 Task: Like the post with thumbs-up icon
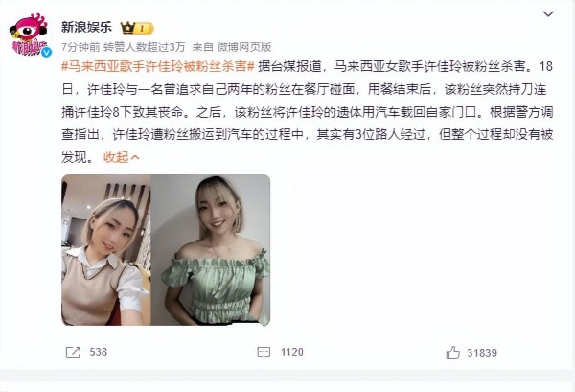(x=453, y=353)
